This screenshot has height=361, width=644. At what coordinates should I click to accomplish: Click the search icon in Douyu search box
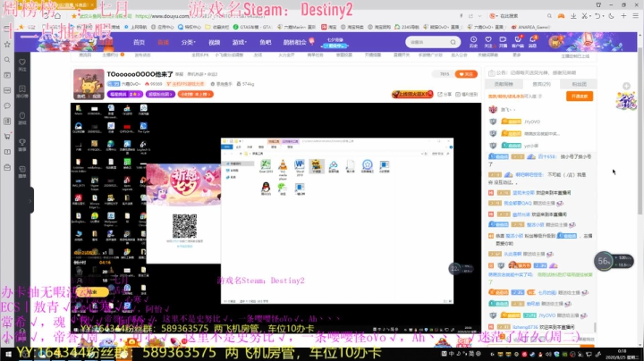pos(453,42)
